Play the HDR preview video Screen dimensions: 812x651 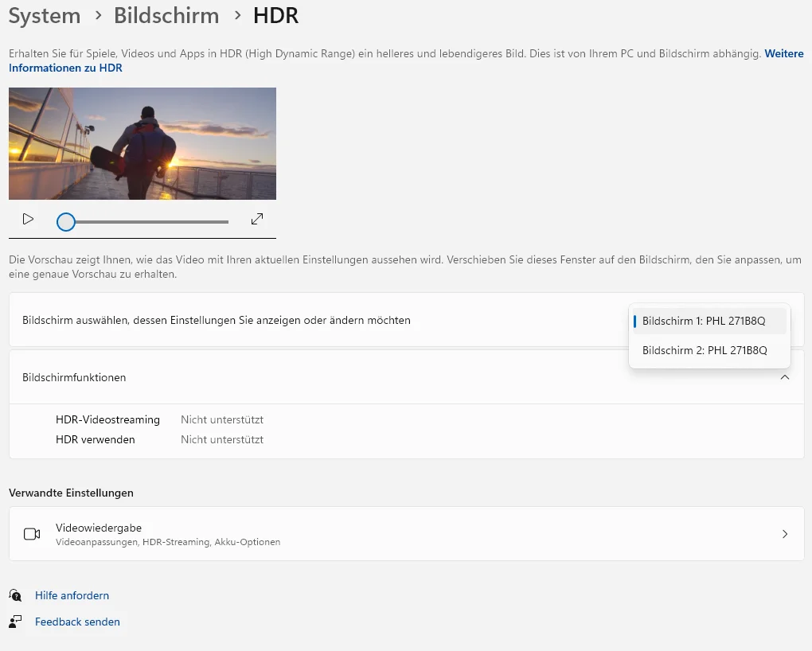click(x=28, y=220)
